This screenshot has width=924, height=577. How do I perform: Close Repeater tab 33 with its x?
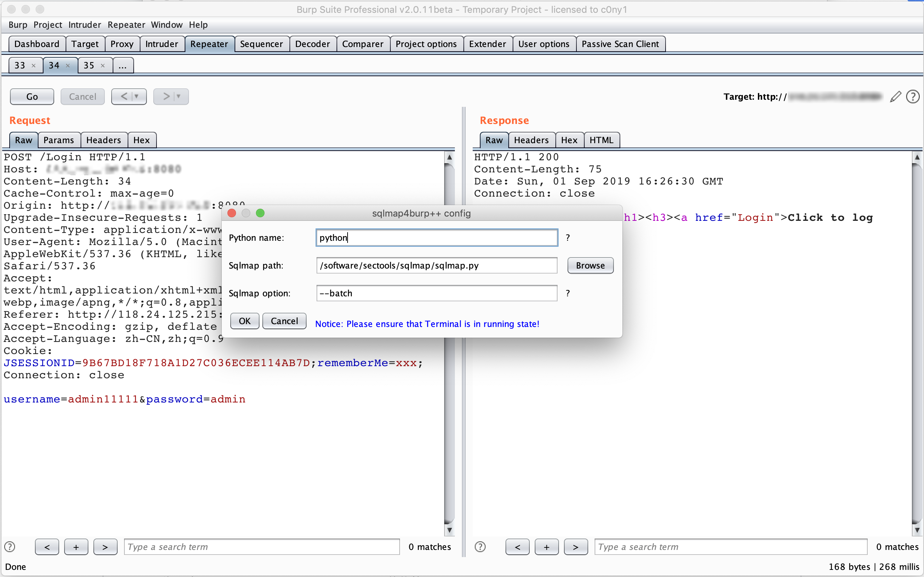tap(34, 66)
